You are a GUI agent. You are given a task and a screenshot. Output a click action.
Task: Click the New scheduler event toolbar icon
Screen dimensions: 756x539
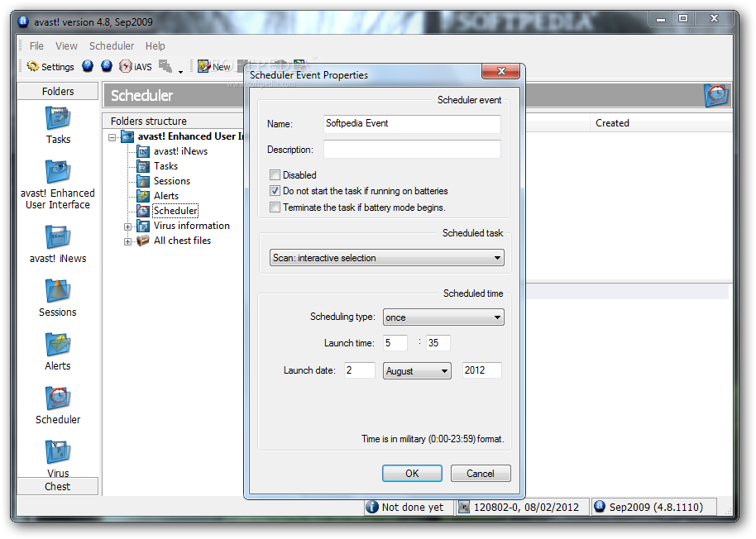pos(214,66)
